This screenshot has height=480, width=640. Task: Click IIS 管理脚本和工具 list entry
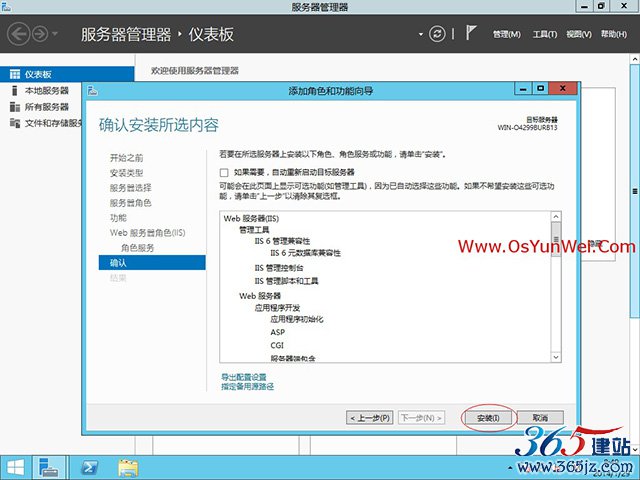coord(287,281)
